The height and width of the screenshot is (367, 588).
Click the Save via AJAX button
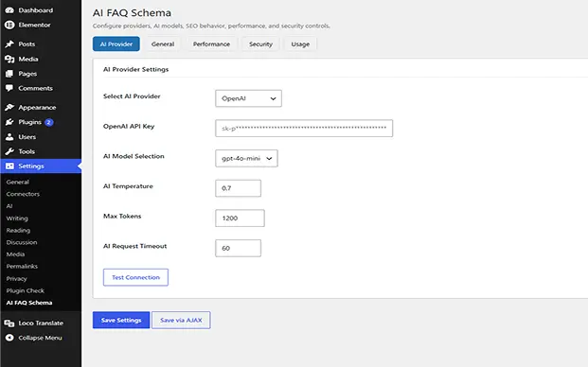point(181,321)
